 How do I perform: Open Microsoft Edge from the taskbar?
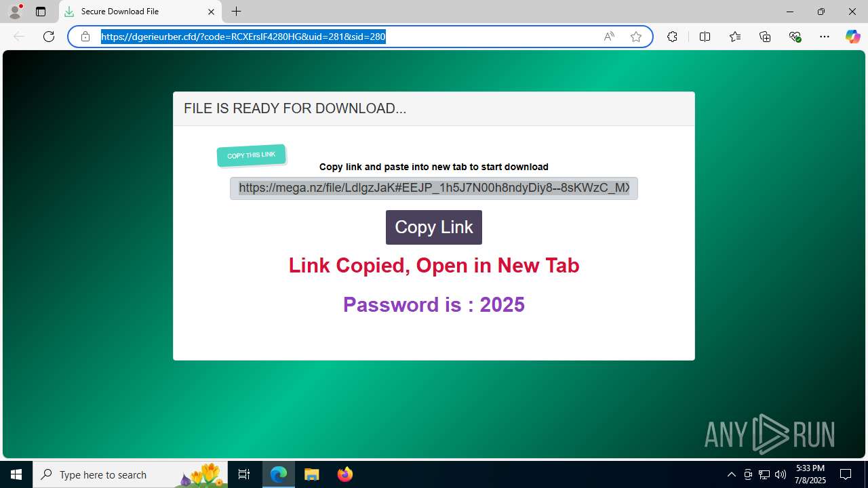279,474
